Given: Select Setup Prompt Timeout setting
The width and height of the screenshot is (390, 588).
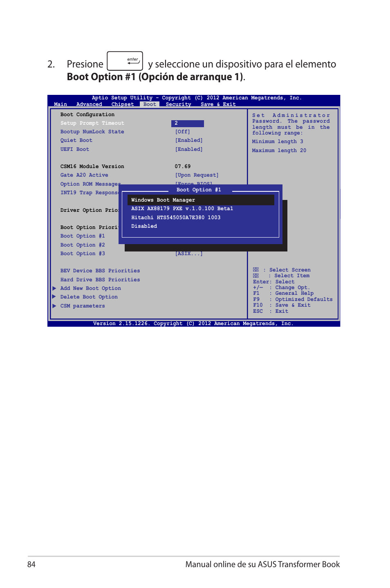Looking at the screenshot, I should 92,123.
